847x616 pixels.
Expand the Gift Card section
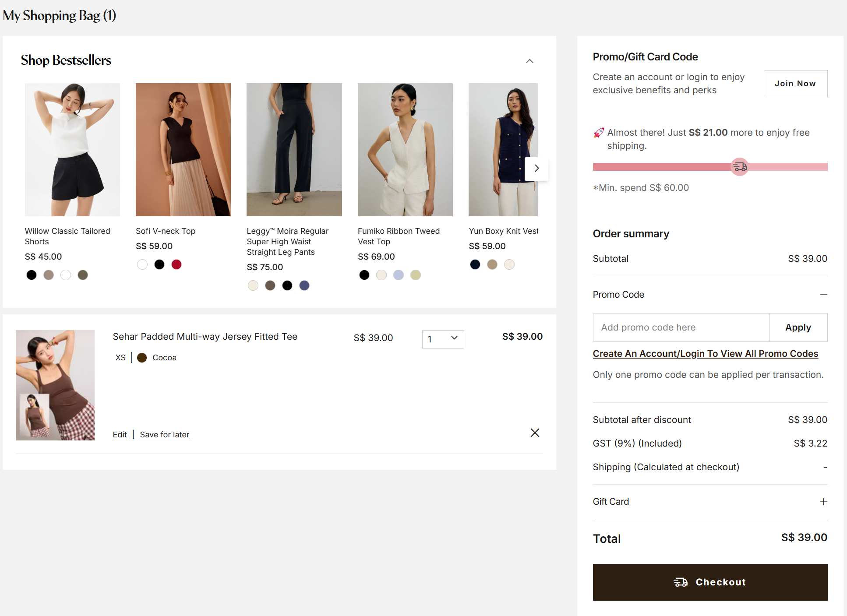pos(823,502)
